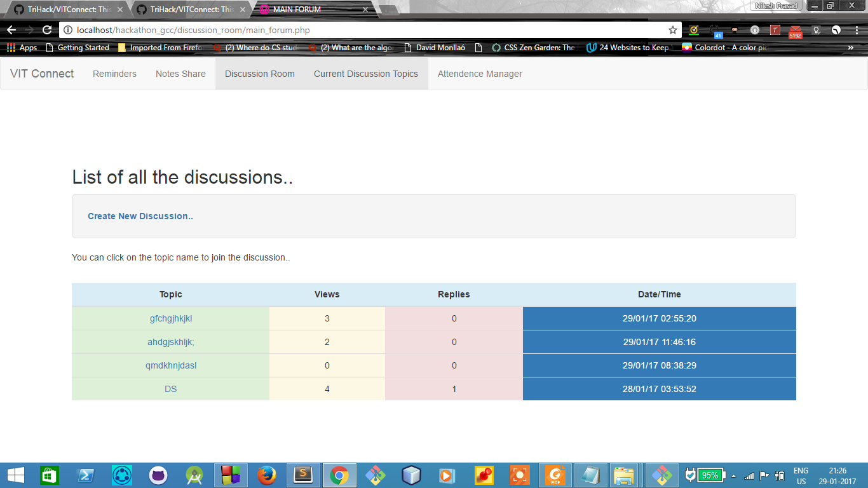Open the Chrome three-dot menu
Viewport: 868px width, 488px height.
(x=855, y=30)
